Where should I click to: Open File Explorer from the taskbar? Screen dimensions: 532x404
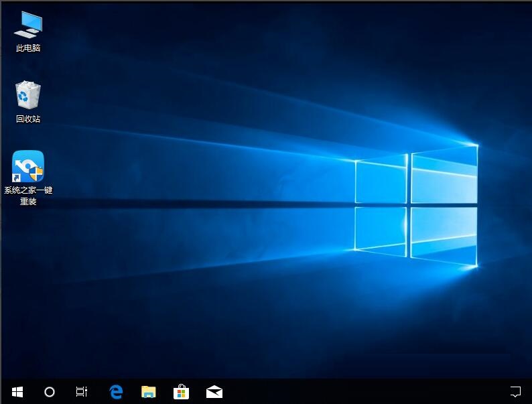[x=148, y=392]
